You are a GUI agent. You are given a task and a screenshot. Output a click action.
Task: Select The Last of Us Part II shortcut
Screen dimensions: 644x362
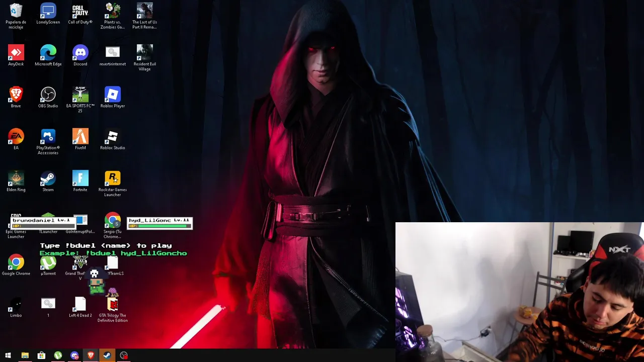[x=144, y=16]
